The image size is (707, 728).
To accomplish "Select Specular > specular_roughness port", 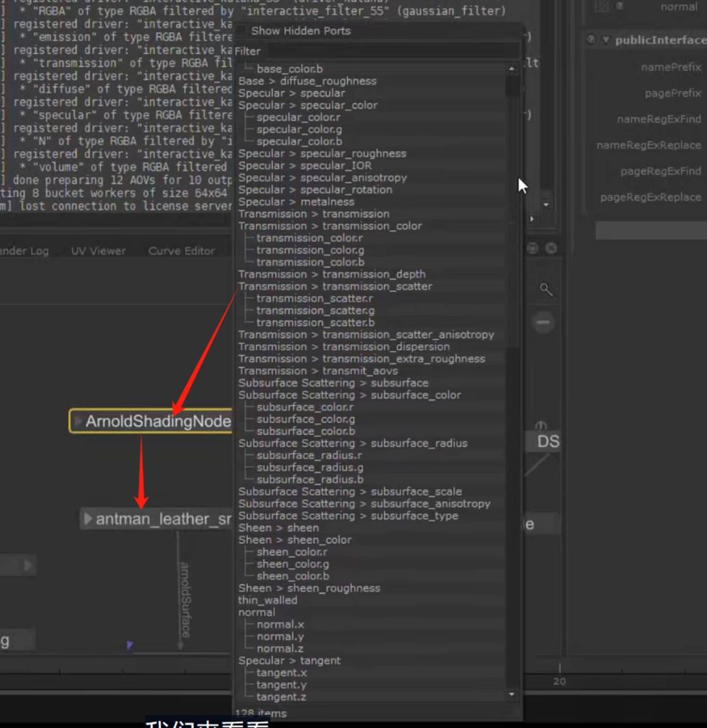I will point(322,154).
